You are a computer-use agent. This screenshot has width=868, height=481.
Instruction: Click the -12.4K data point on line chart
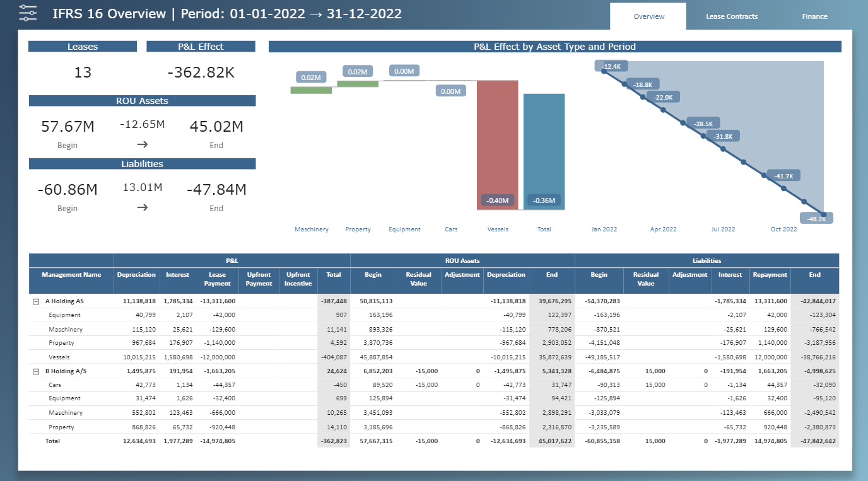click(x=604, y=72)
